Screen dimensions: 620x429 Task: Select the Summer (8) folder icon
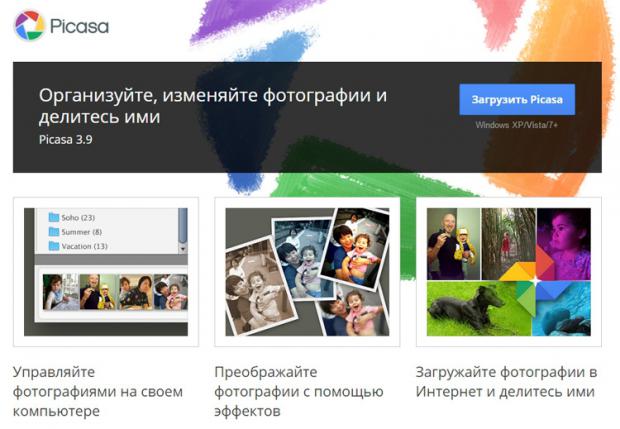pyautogui.click(x=53, y=231)
